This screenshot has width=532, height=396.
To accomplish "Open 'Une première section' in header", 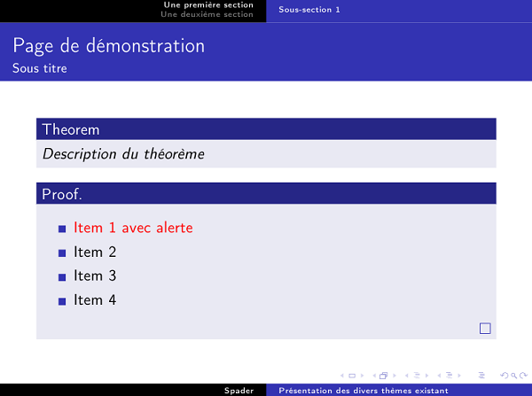I will 208,5.
